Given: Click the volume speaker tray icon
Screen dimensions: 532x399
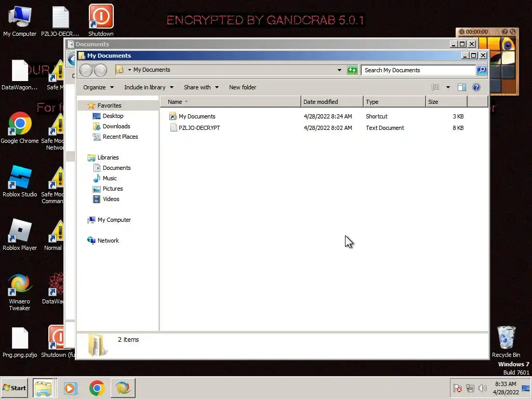Looking at the screenshot, I should (x=482, y=388).
